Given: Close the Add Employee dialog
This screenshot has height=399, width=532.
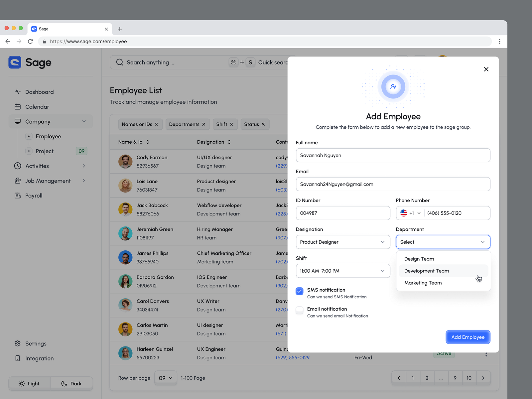Looking at the screenshot, I should point(486,69).
